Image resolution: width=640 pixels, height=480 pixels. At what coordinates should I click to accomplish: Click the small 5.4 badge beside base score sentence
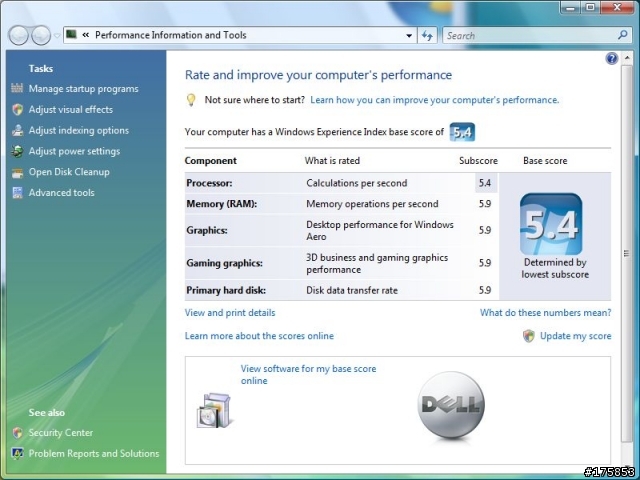(x=462, y=132)
